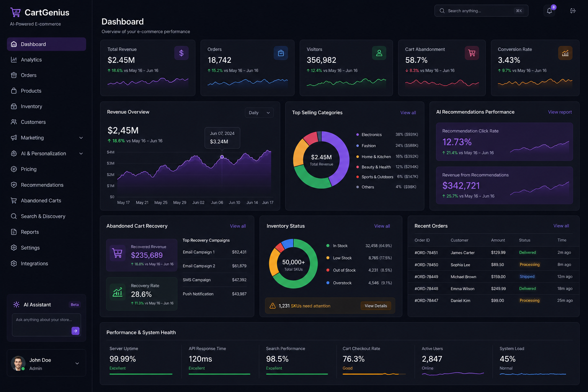Image resolution: width=588 pixels, height=392 pixels.
Task: Go to Orders in the sidebar
Action: [46, 75]
